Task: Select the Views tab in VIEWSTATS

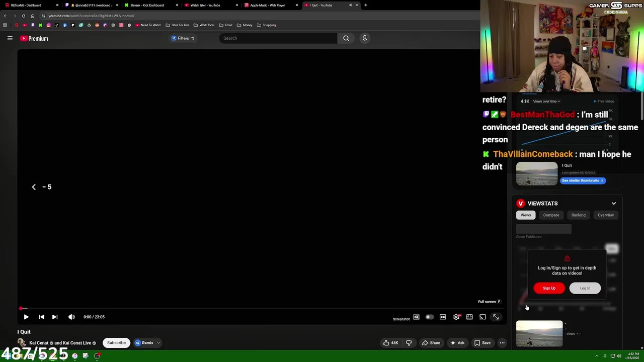Action: (526, 215)
